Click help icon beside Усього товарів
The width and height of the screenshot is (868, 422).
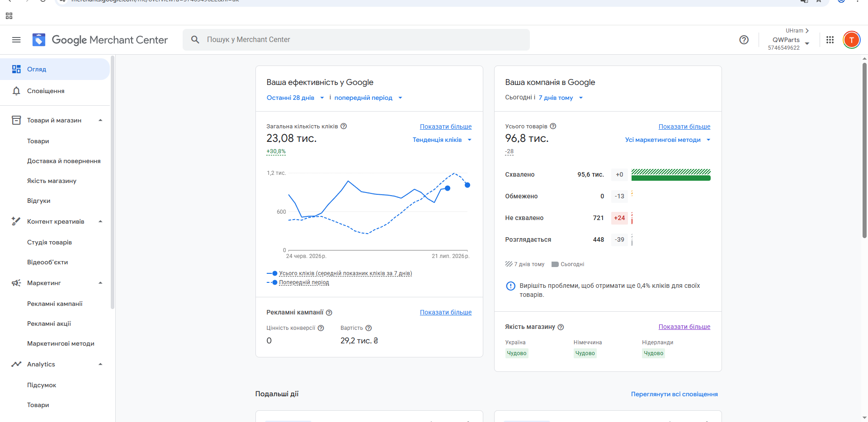[x=553, y=126]
